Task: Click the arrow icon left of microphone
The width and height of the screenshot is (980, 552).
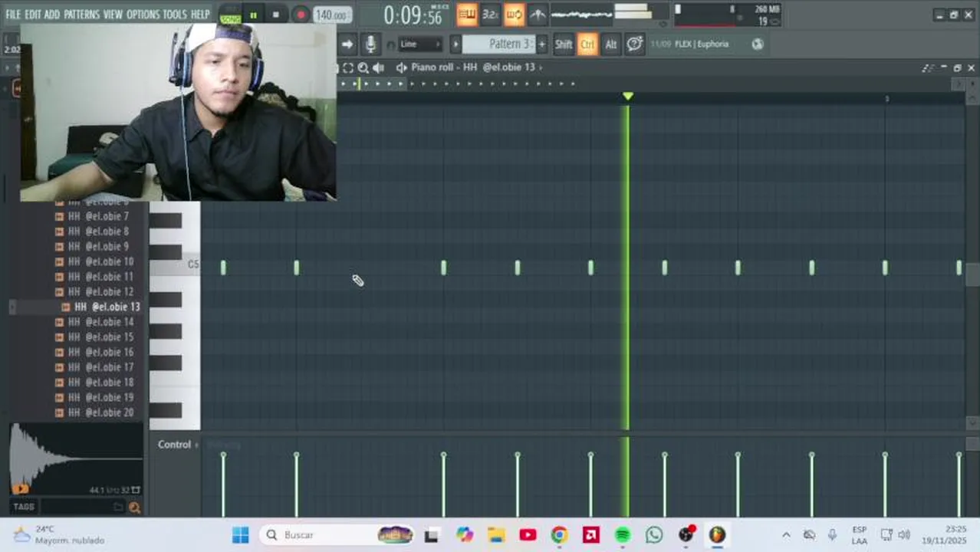Action: pos(347,44)
